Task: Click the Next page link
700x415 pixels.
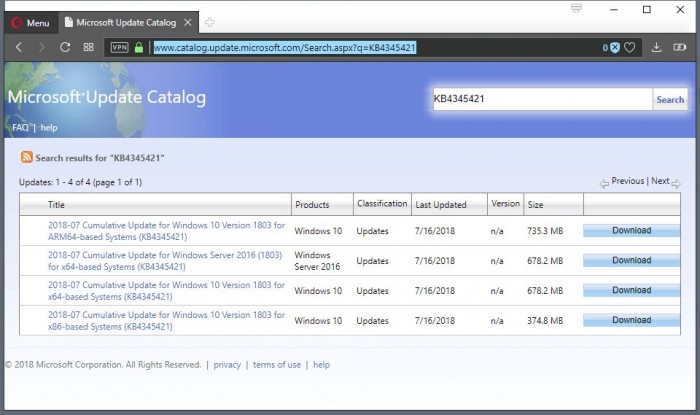Action: [660, 181]
